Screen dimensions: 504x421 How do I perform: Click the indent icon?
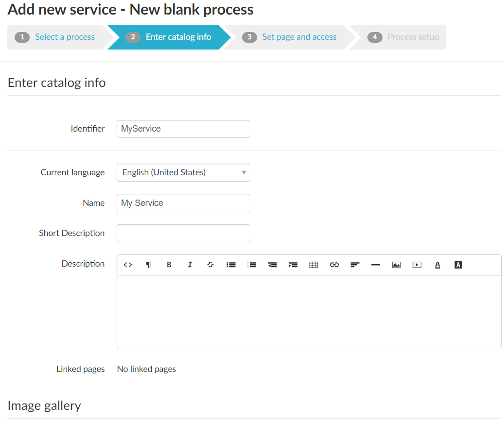(293, 265)
